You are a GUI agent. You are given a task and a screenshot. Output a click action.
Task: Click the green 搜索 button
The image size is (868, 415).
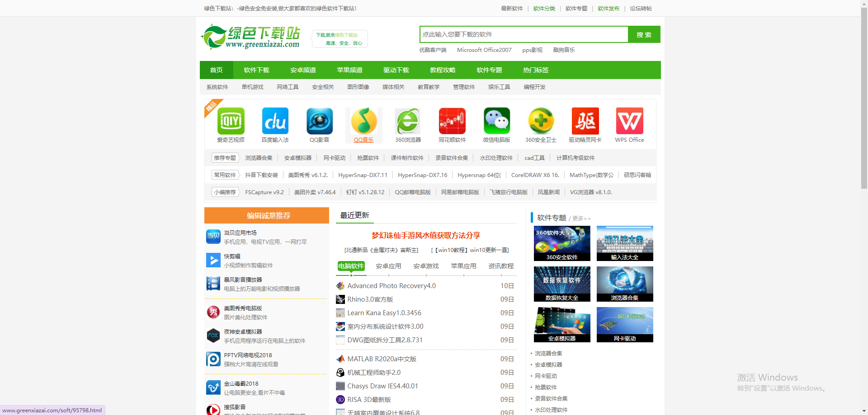[x=644, y=34]
